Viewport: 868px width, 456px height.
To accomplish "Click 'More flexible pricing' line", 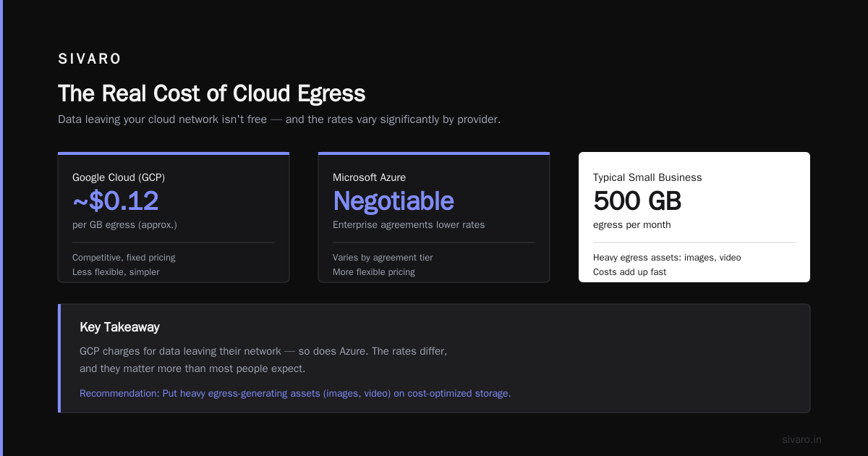I will point(374,272).
